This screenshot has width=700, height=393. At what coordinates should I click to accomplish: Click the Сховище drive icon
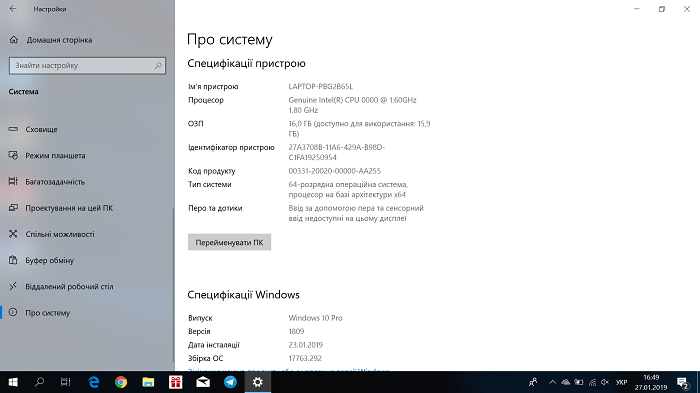coord(13,129)
